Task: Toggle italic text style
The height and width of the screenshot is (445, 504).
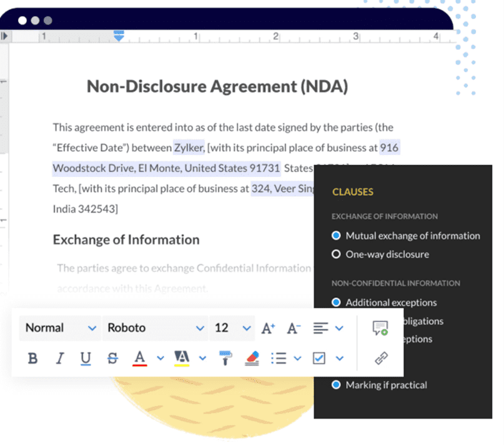Action: [x=60, y=358]
